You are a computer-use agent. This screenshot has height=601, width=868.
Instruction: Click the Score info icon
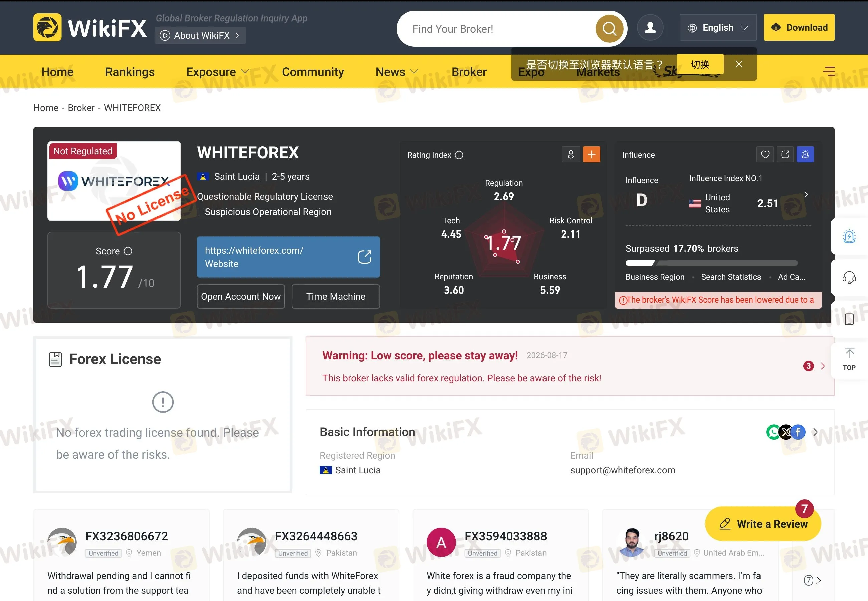128,251
